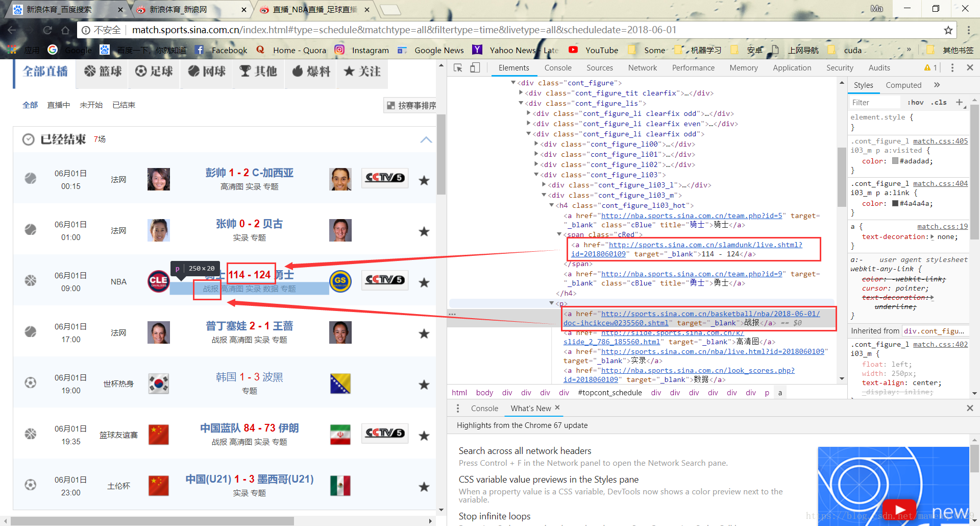Expand the cont_figure_li00 node

click(536, 144)
